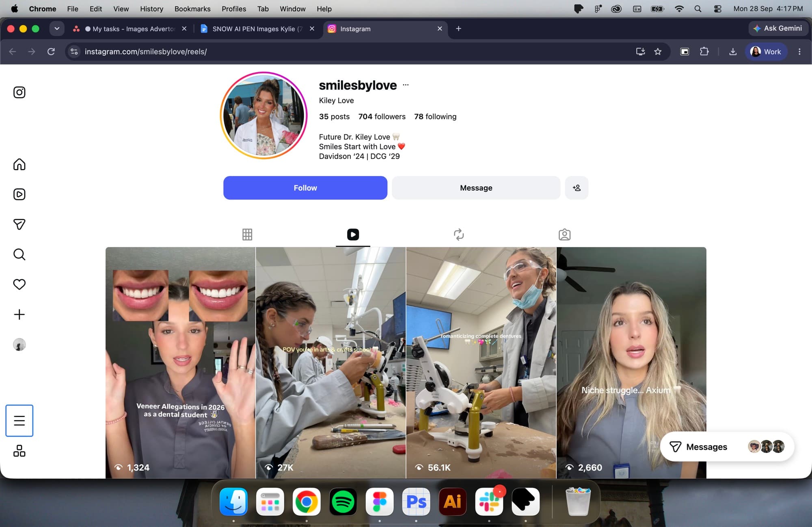Open Veneer Allegations in 2026 reel
Screen dimensions: 812x527
point(180,363)
